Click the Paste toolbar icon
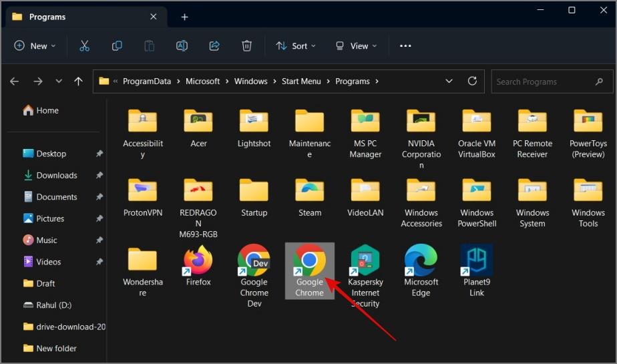617x364 pixels. (x=149, y=46)
